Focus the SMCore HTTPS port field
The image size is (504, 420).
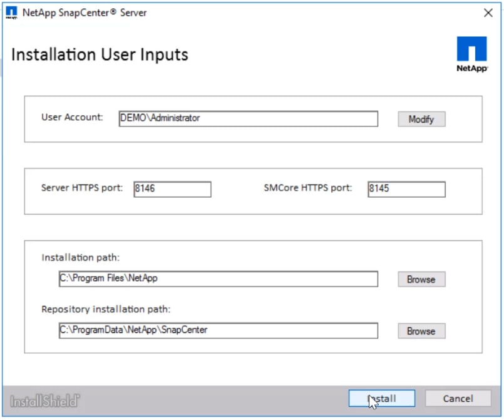pos(406,189)
